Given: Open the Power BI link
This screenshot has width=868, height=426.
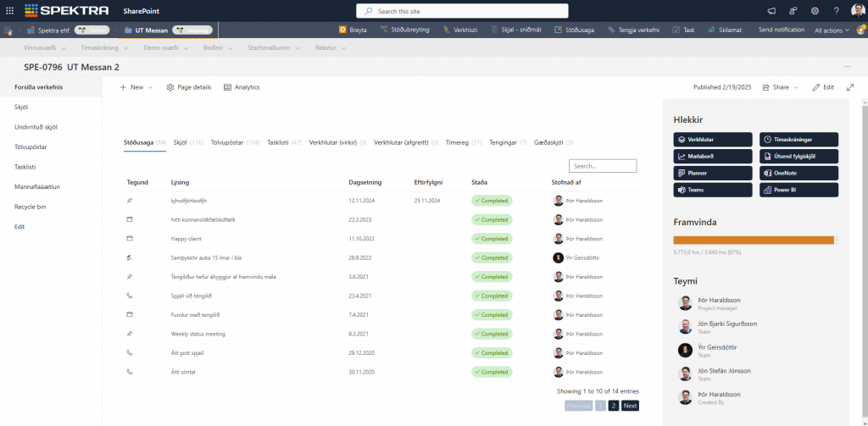Looking at the screenshot, I should [x=798, y=190].
